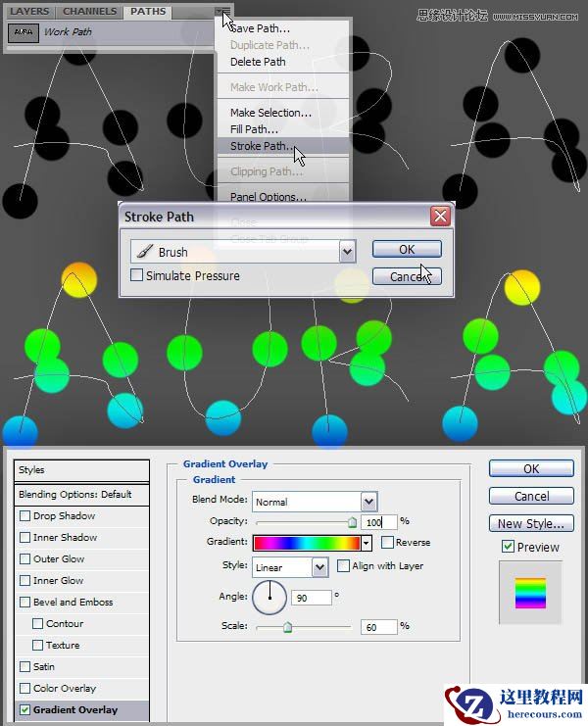Click the Scale slider handle

point(287,627)
